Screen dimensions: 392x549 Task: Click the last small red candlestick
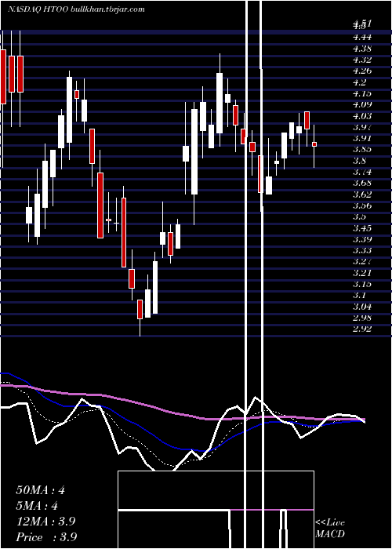coord(314,144)
